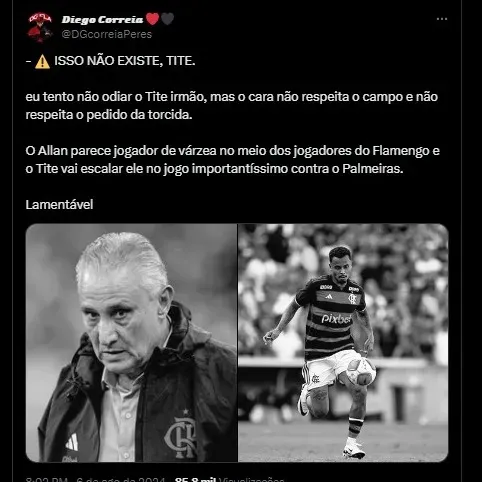
Task: Click the red heart emoji beside name
Action: point(153,19)
